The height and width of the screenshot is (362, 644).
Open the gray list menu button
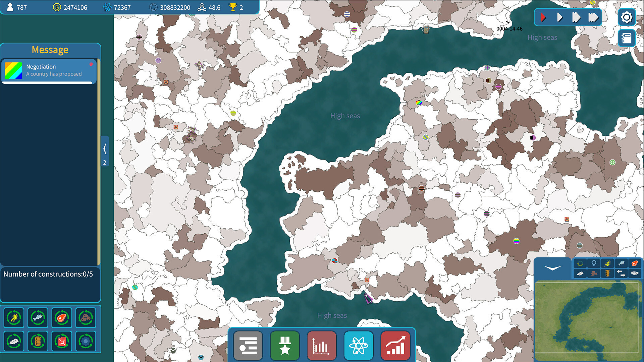tap(248, 346)
